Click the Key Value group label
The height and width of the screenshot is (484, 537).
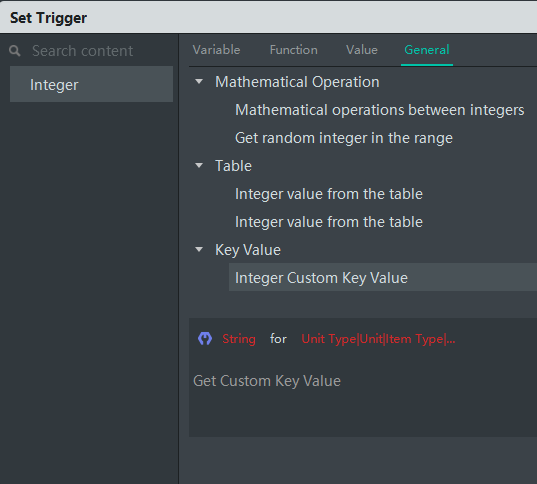coord(248,250)
